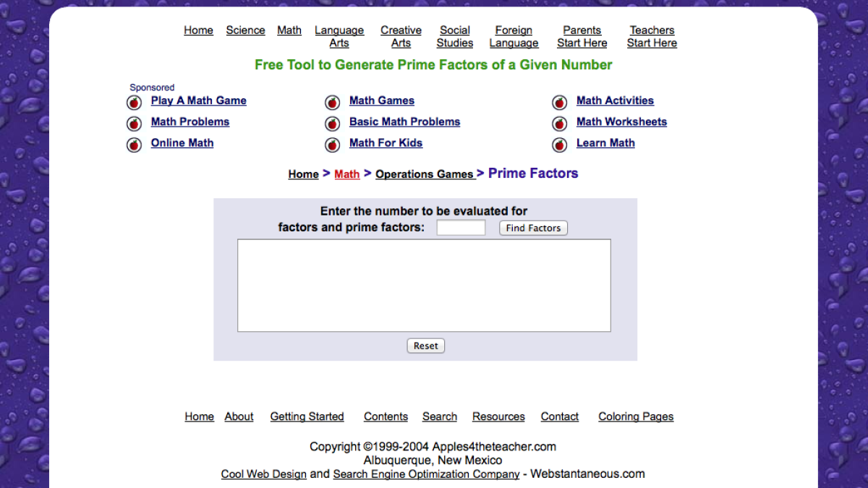Open the Operations Games breadcrumb link
The width and height of the screenshot is (868, 488).
(425, 174)
